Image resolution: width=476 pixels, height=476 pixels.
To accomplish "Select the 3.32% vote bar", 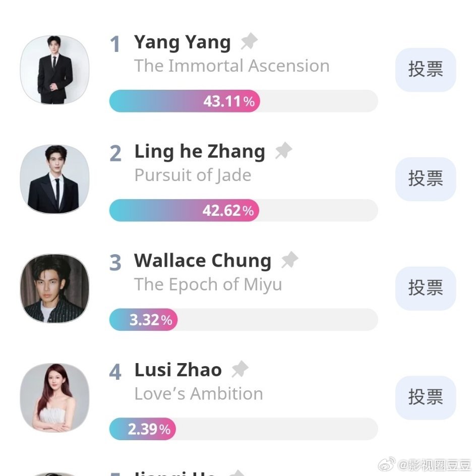I will click(x=244, y=320).
